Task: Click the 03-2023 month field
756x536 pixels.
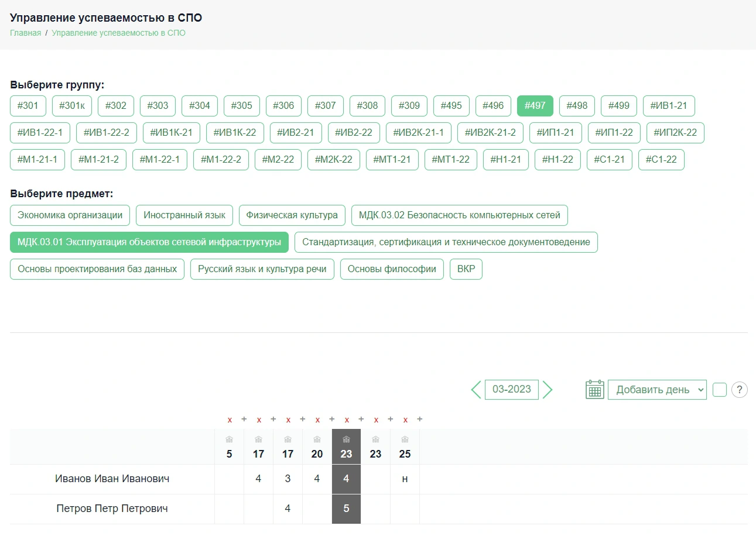Action: (x=512, y=389)
